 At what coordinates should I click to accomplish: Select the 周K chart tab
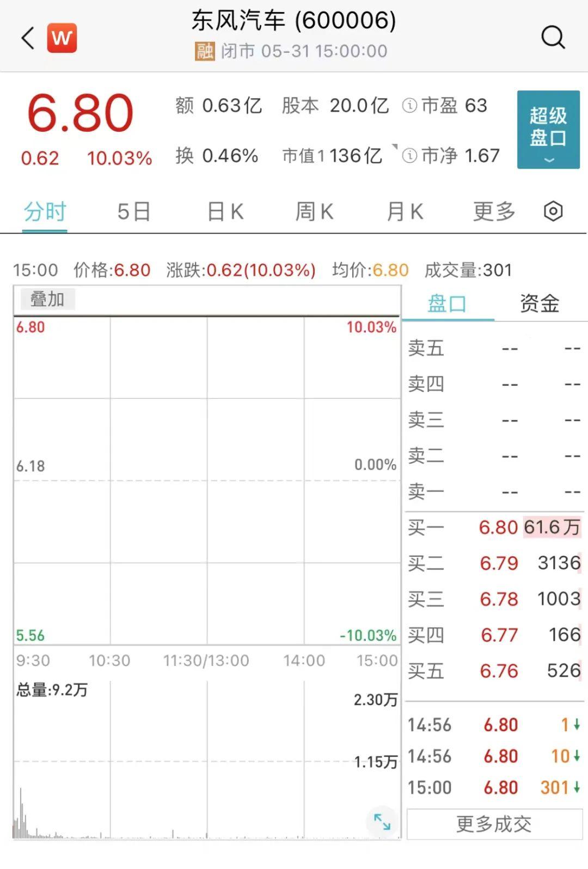point(314,211)
